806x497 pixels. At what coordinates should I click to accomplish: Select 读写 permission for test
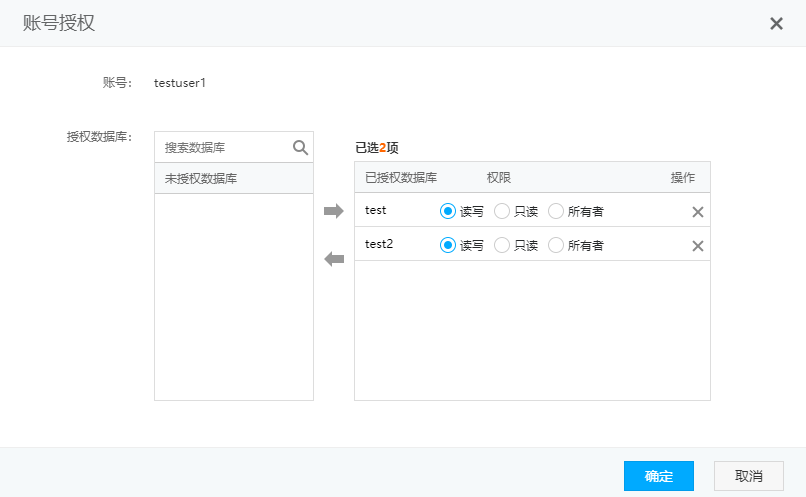pyautogui.click(x=447, y=211)
